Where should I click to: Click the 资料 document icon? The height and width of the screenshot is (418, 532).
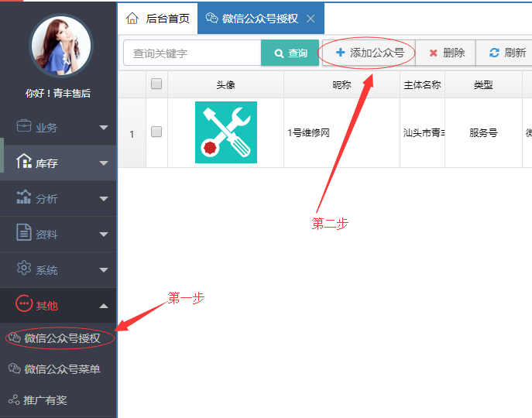click(24, 232)
